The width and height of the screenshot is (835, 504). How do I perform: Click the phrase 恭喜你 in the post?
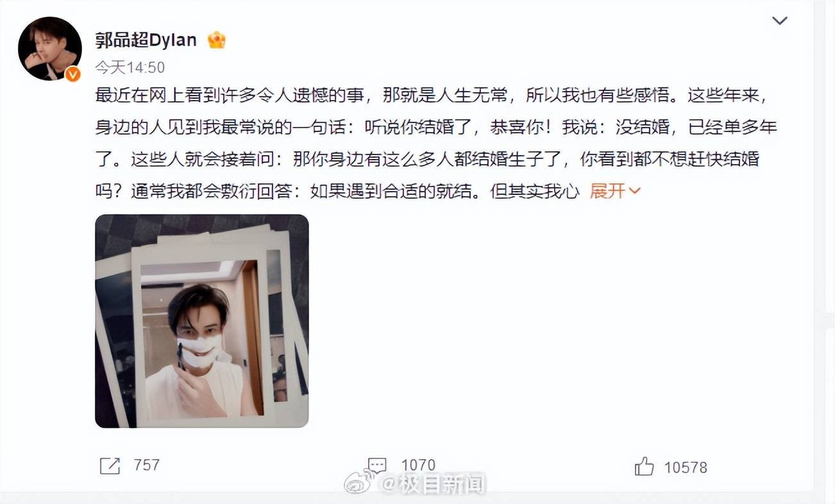pos(516,128)
